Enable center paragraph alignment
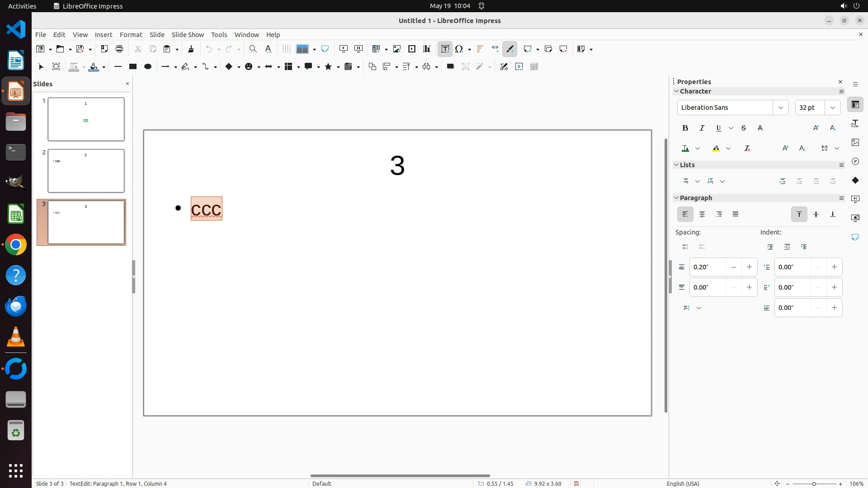This screenshot has height=488, width=868. click(702, 214)
